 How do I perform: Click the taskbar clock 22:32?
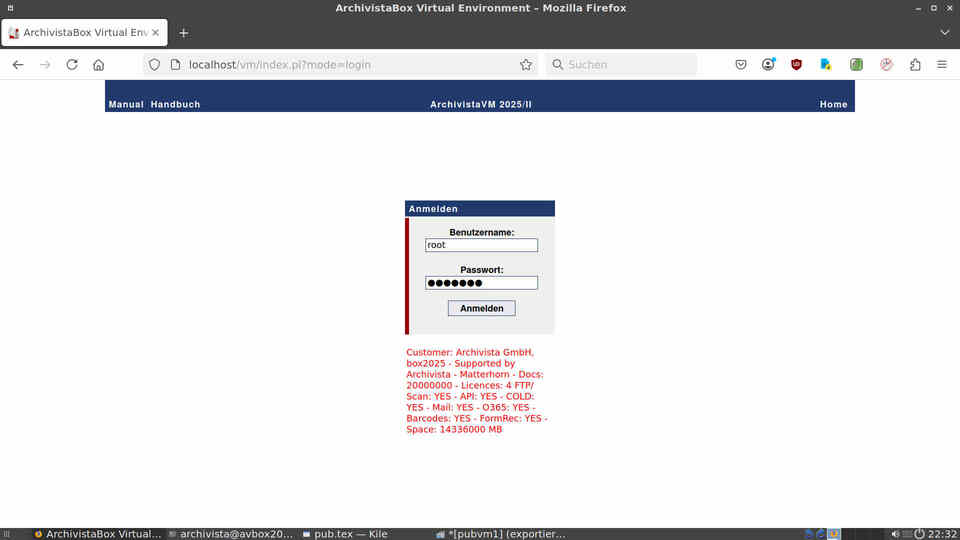[942, 534]
